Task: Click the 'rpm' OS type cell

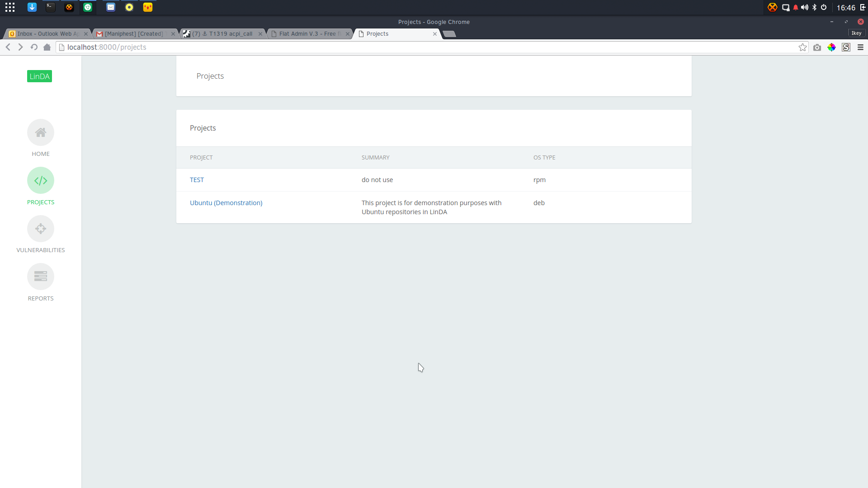Action: click(539, 180)
